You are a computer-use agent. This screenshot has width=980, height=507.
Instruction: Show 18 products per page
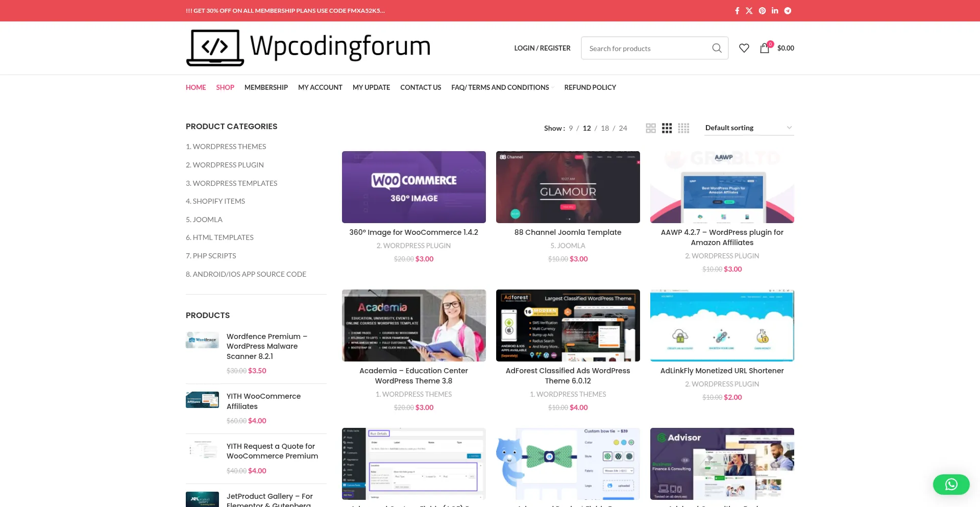click(605, 128)
